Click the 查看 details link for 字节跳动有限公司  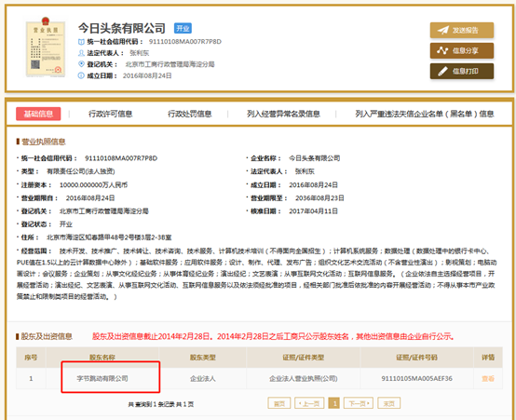pos(488,378)
